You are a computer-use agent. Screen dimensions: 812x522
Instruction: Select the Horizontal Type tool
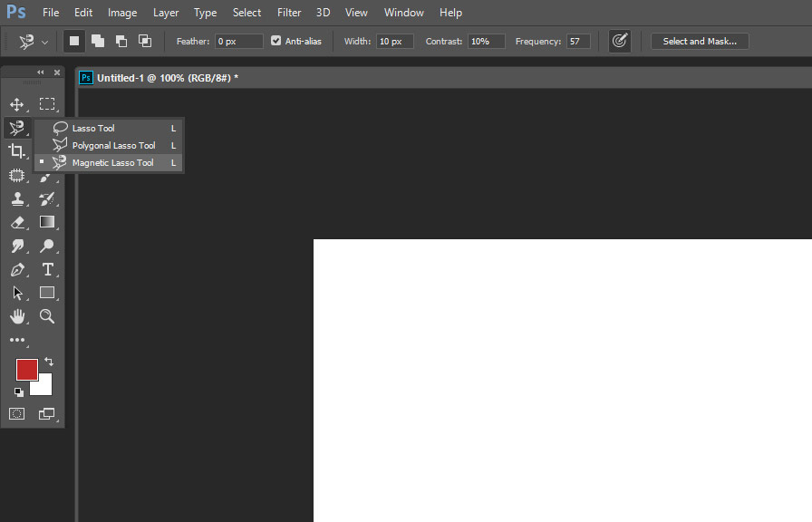pos(48,269)
